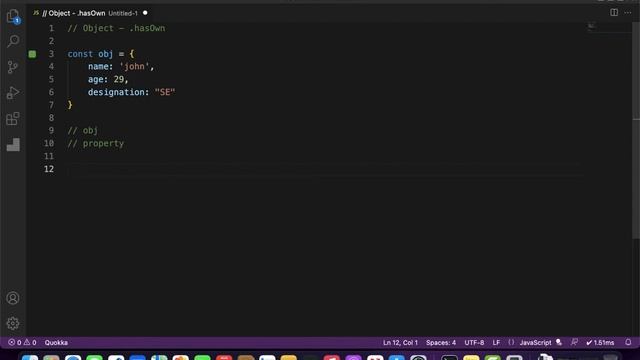Open the Run and Debug view
The image size is (640, 360).
point(13,93)
